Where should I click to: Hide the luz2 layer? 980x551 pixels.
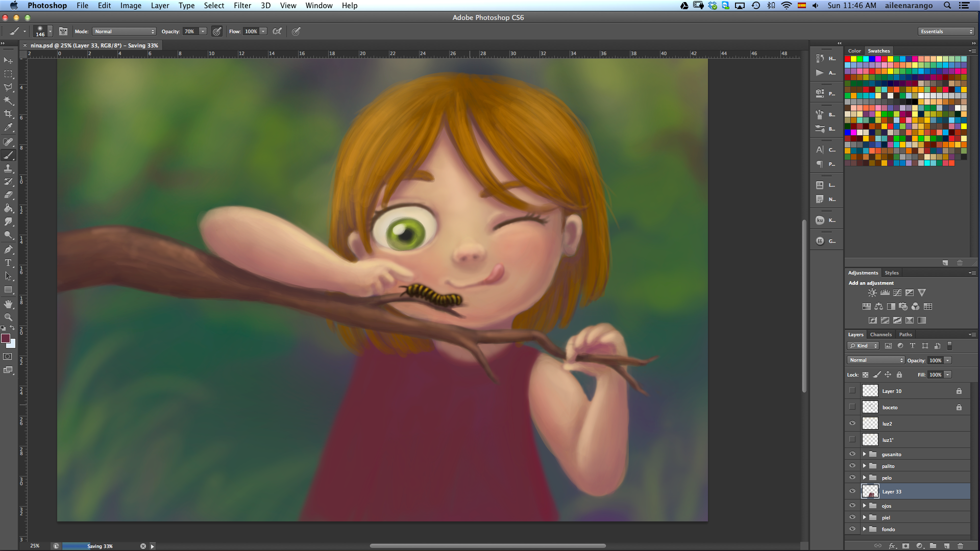852,423
